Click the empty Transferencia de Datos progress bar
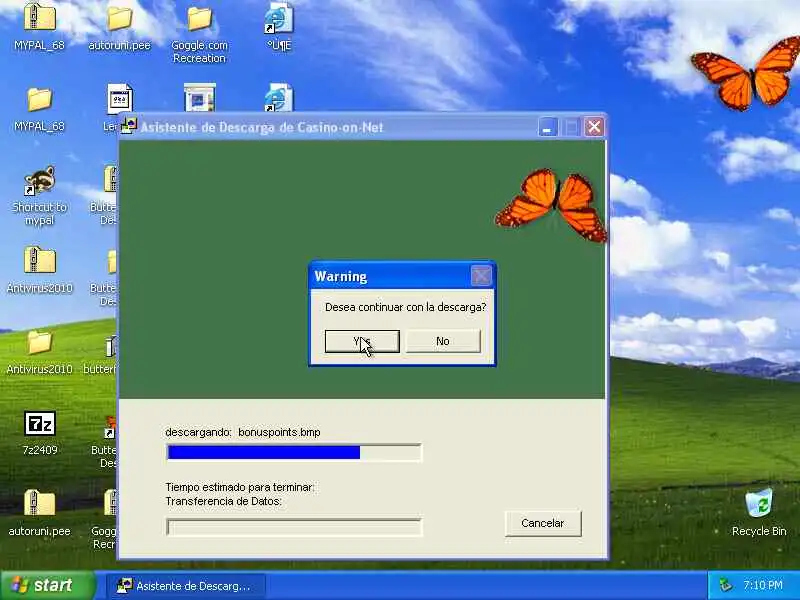 pyautogui.click(x=294, y=527)
